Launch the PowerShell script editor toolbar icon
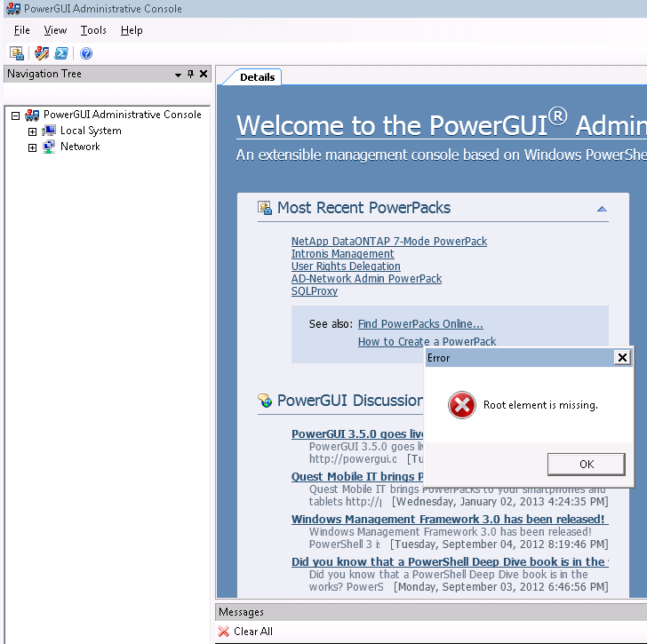 coord(61,53)
